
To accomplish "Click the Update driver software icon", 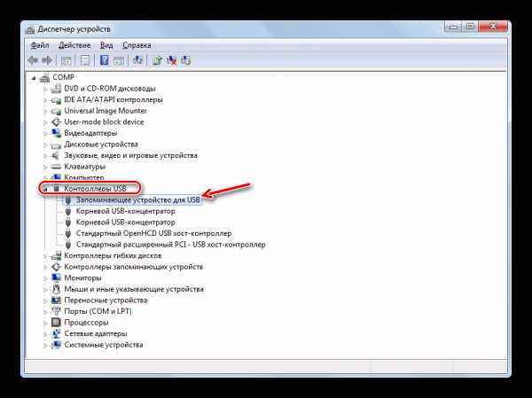I will click(157, 61).
